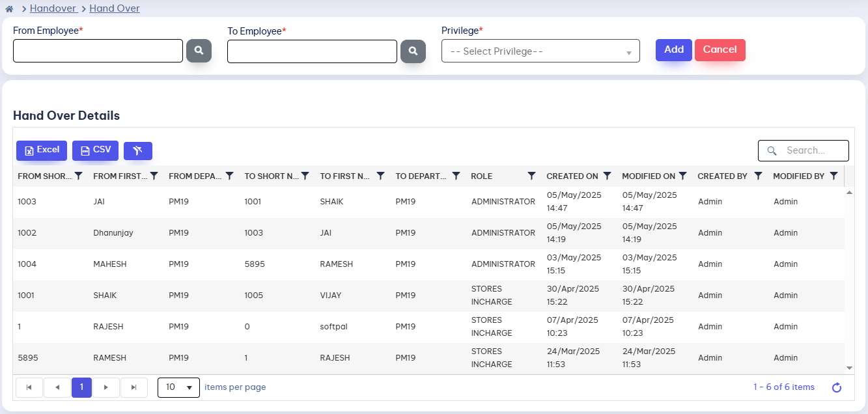Click the home icon in breadcrumb
The width and height of the screenshot is (868, 414).
9,9
